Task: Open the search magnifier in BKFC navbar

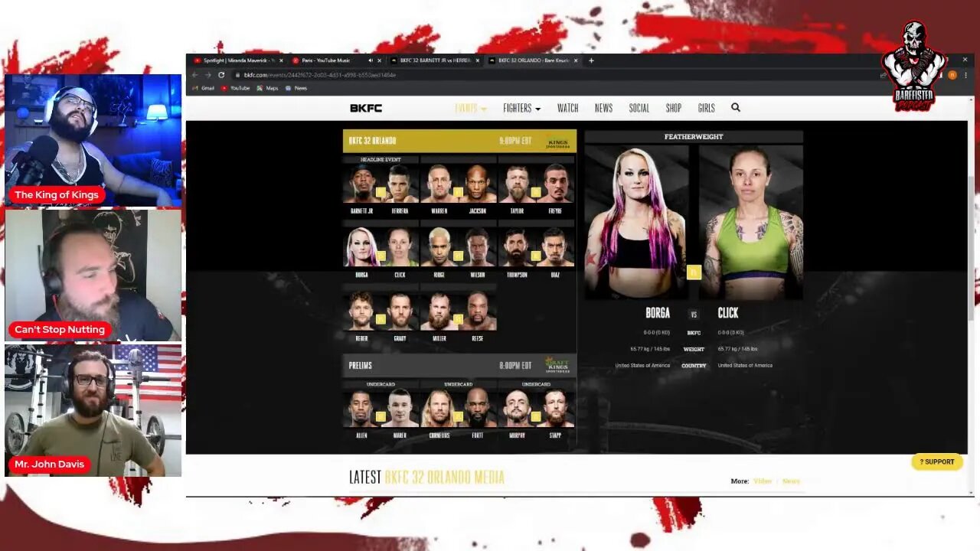Action: [736, 108]
